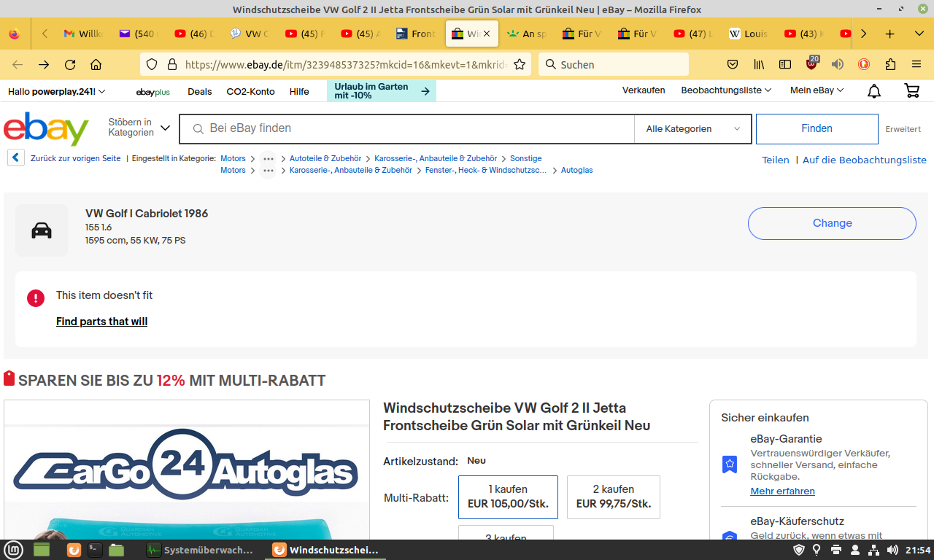Open the Linux Mint start menu

tap(14, 550)
